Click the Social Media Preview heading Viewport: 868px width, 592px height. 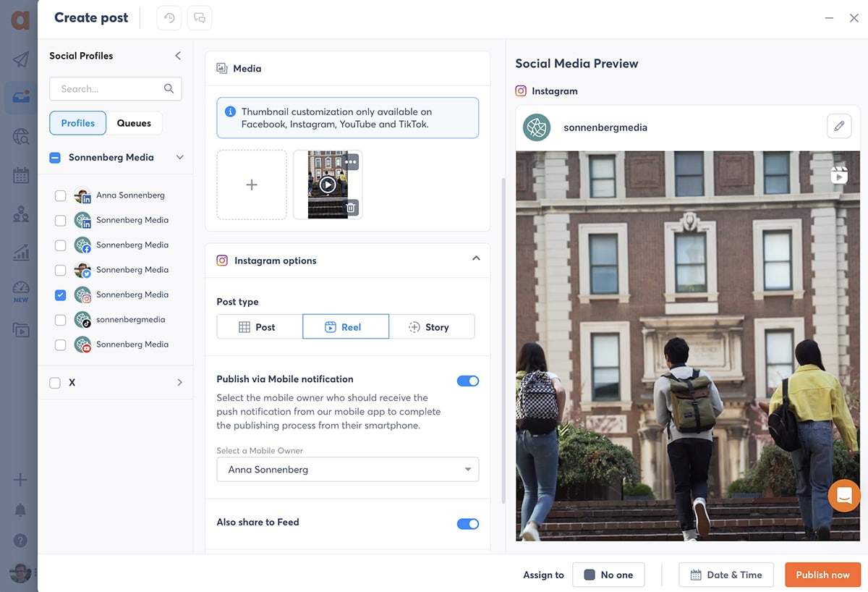click(576, 64)
